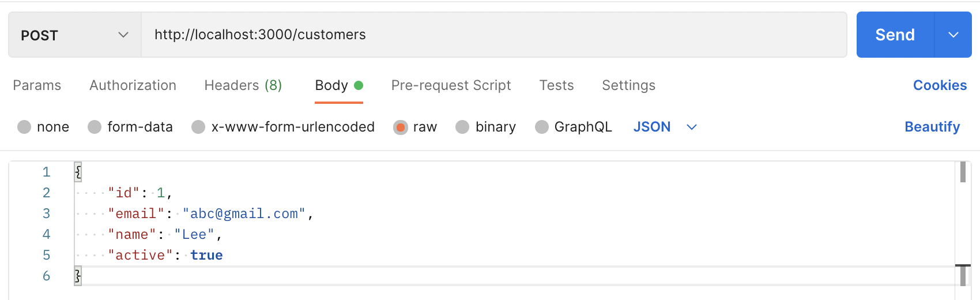Screen dimensions: 980x300
Task: Select the binary body option
Action: tap(462, 127)
